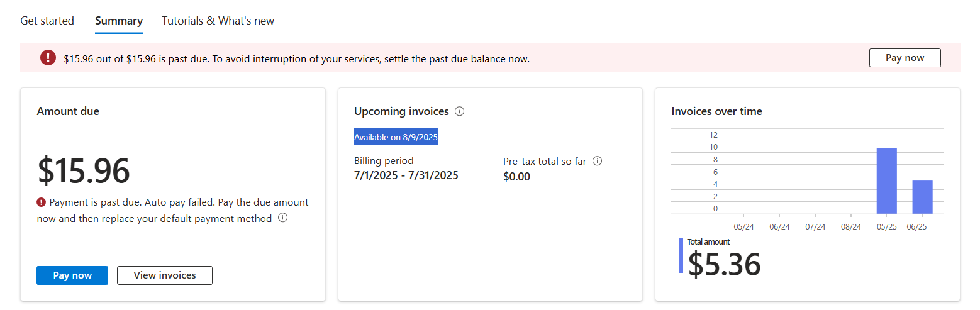Click the Invoices over time heading
Image resolution: width=980 pixels, height=310 pixels.
click(716, 111)
